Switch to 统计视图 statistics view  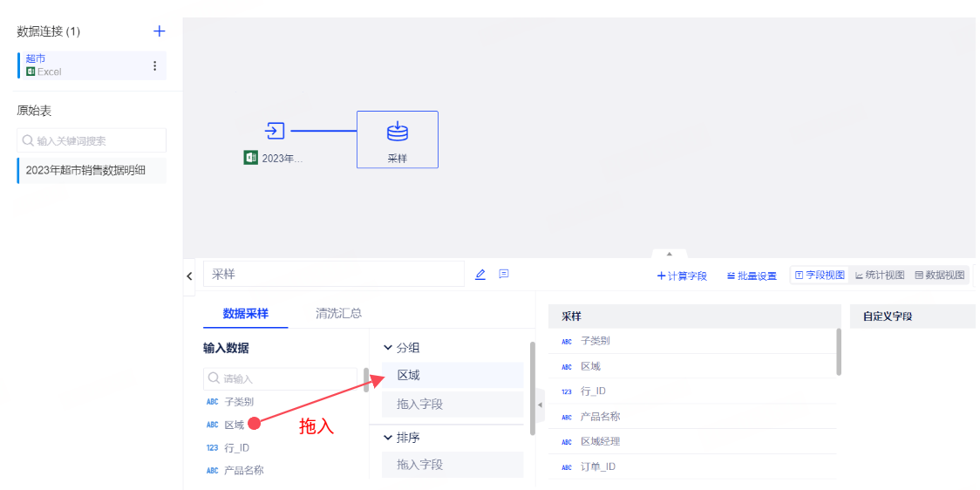coord(880,276)
